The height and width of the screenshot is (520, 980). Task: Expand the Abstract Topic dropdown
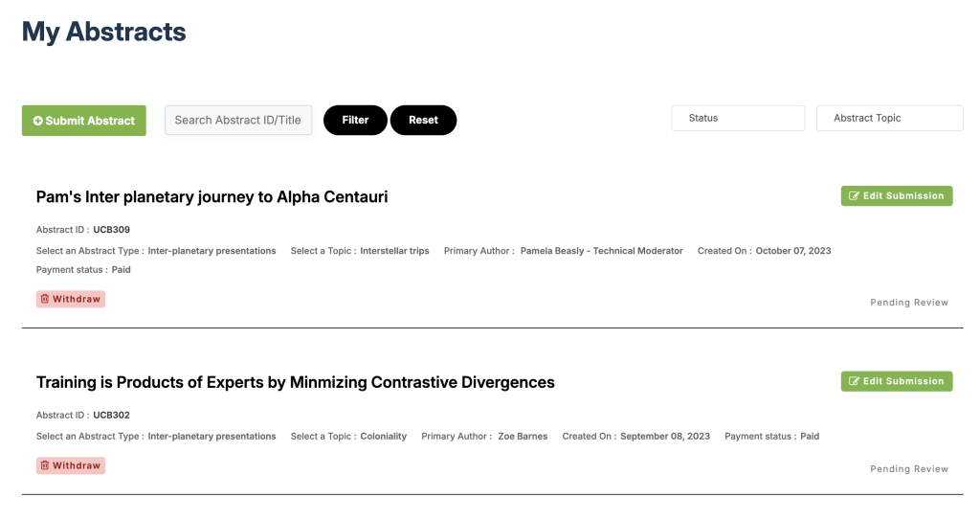889,118
